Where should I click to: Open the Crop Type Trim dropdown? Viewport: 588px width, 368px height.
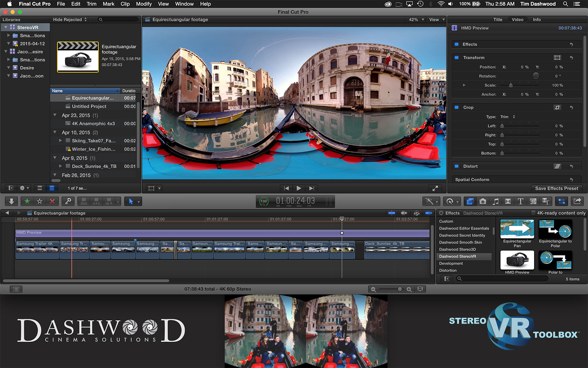tap(507, 117)
